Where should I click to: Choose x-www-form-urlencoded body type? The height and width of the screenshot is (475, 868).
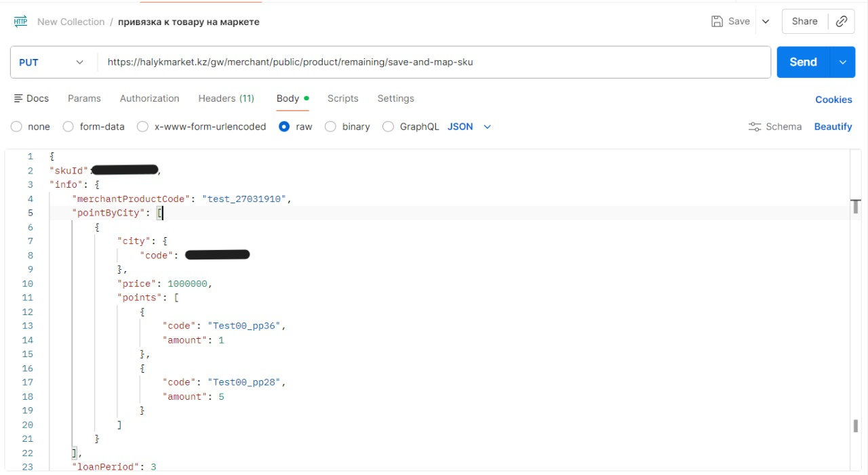[142, 127]
